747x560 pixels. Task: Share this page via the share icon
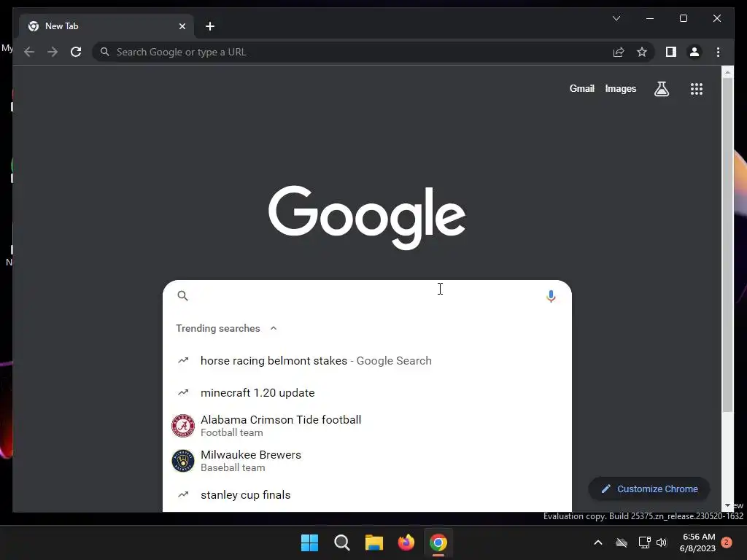point(619,52)
